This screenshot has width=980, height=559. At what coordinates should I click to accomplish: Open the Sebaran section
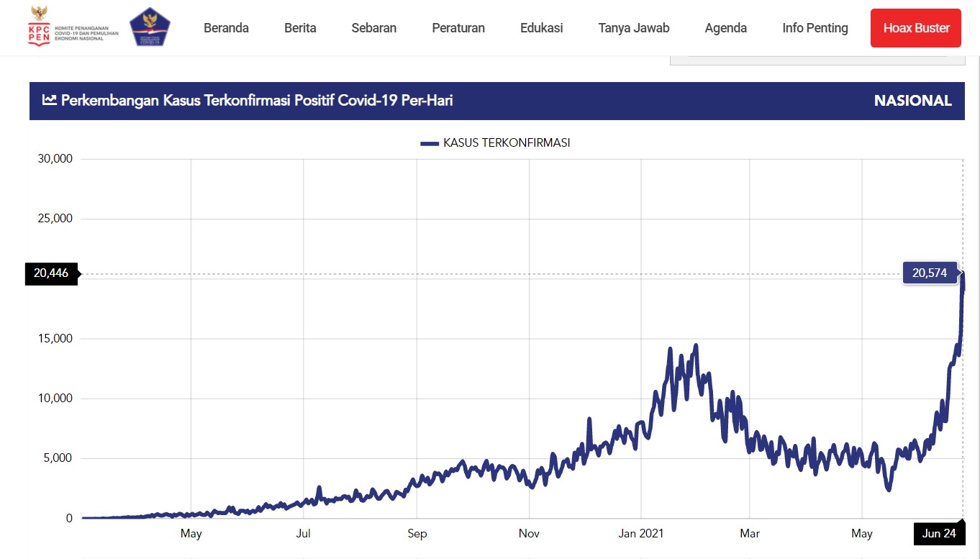[373, 28]
